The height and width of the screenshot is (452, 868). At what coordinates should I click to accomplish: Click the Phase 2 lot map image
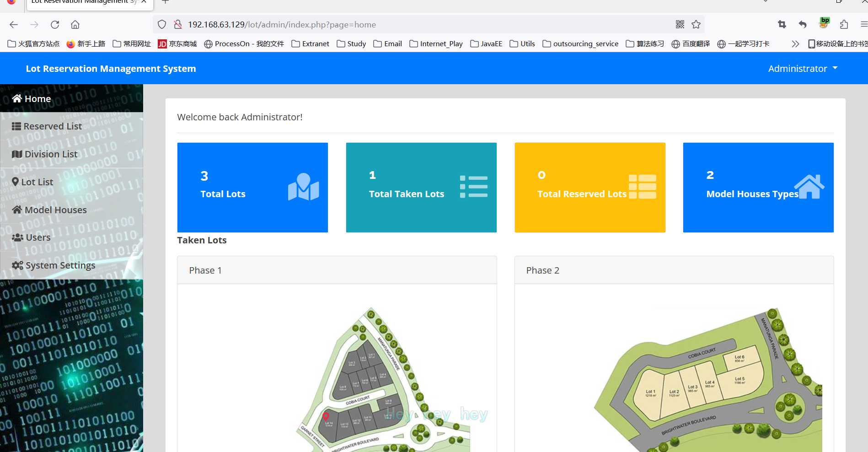[707, 380]
